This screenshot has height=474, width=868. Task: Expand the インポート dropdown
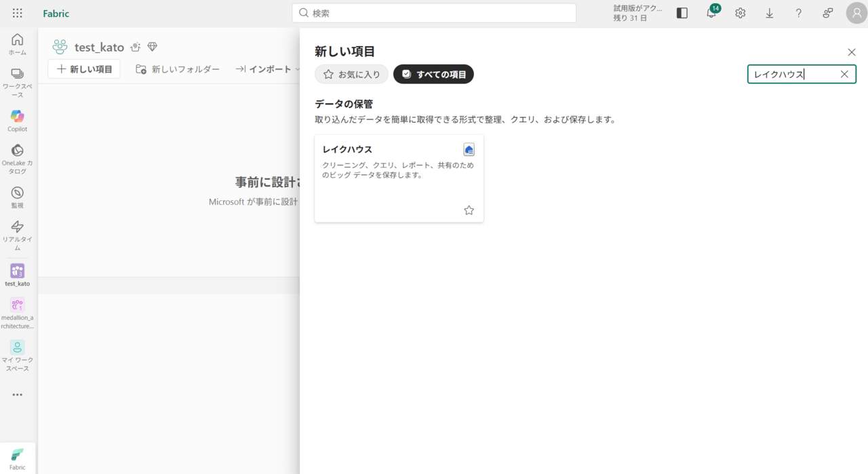[269, 69]
